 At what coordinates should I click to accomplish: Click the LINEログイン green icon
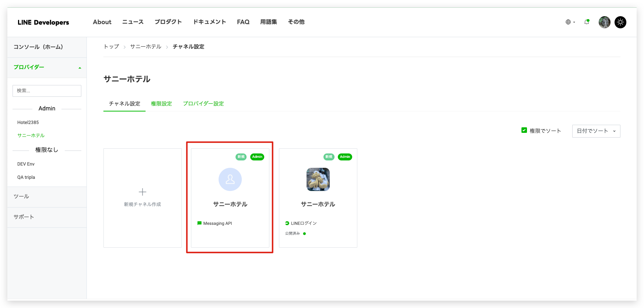287,223
